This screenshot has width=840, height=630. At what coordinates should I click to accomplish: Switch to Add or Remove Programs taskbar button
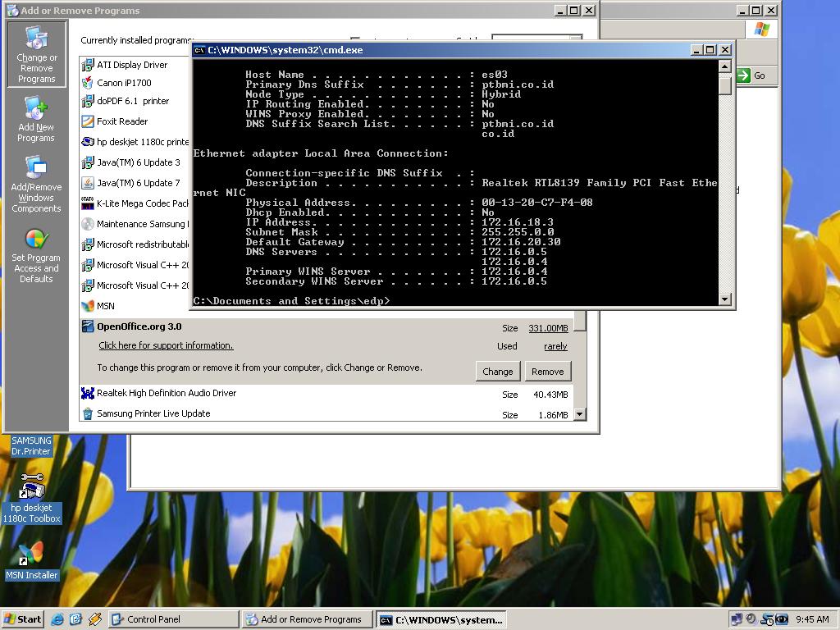pos(306,619)
